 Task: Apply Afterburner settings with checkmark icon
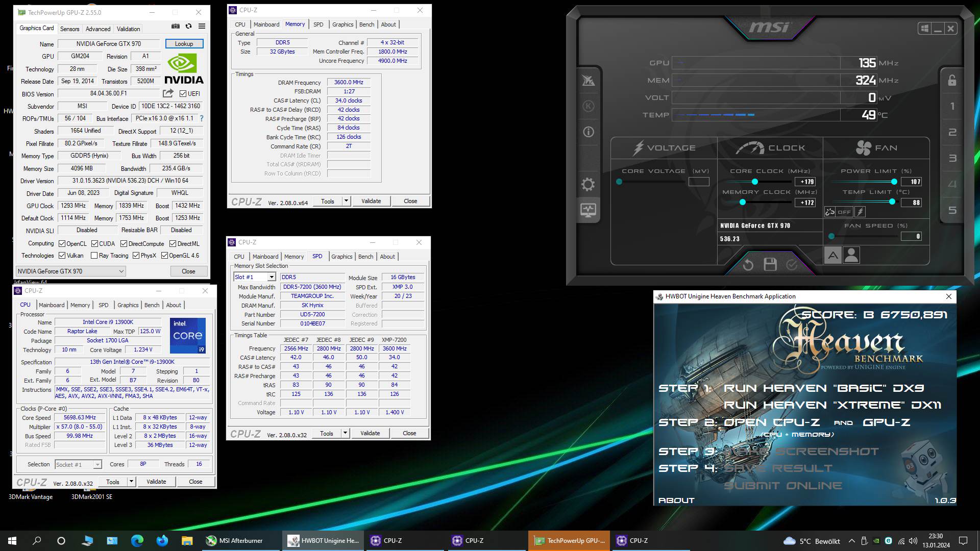click(792, 264)
